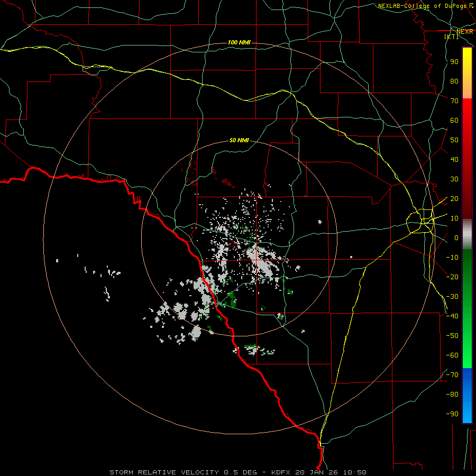Viewport: 476px width, 476px height.
Task: Click the 30 value on velocity scale
Action: click(454, 179)
